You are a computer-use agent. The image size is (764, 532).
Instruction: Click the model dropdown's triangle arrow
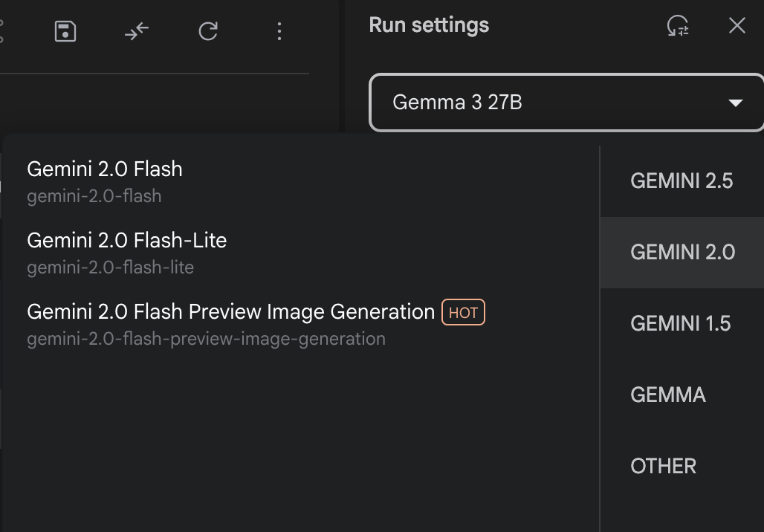(x=735, y=103)
